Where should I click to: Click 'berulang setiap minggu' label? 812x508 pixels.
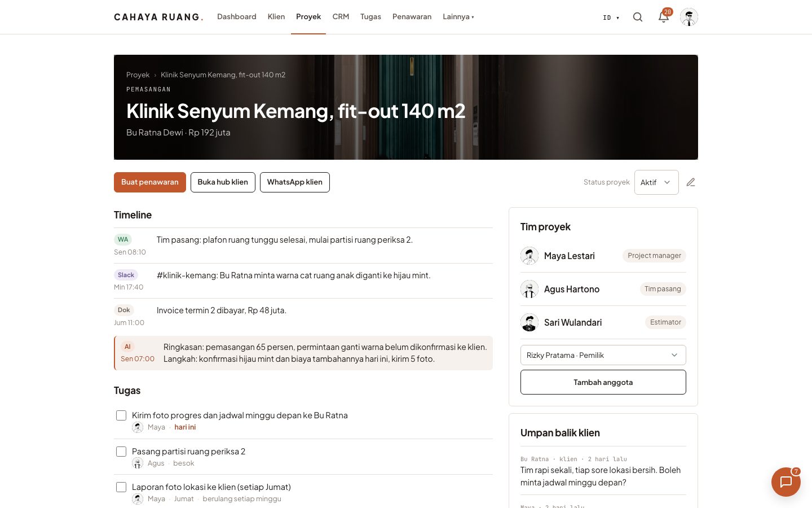242,499
